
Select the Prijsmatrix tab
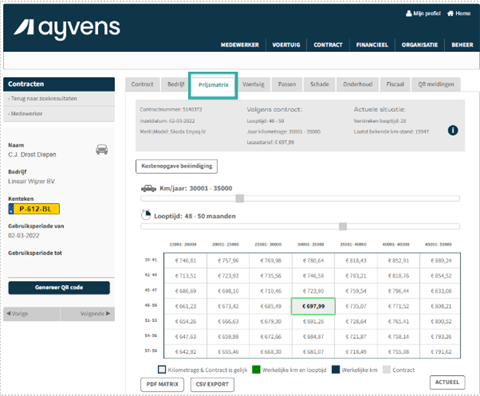click(x=213, y=85)
